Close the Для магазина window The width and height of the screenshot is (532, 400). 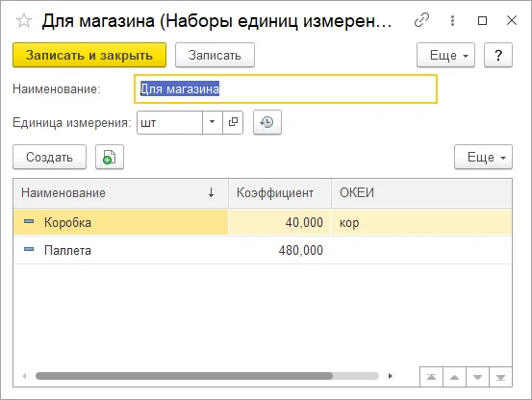pos(511,20)
